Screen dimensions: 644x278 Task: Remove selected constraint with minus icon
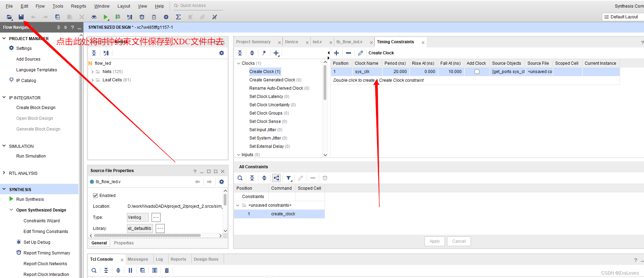pyautogui.click(x=349, y=53)
